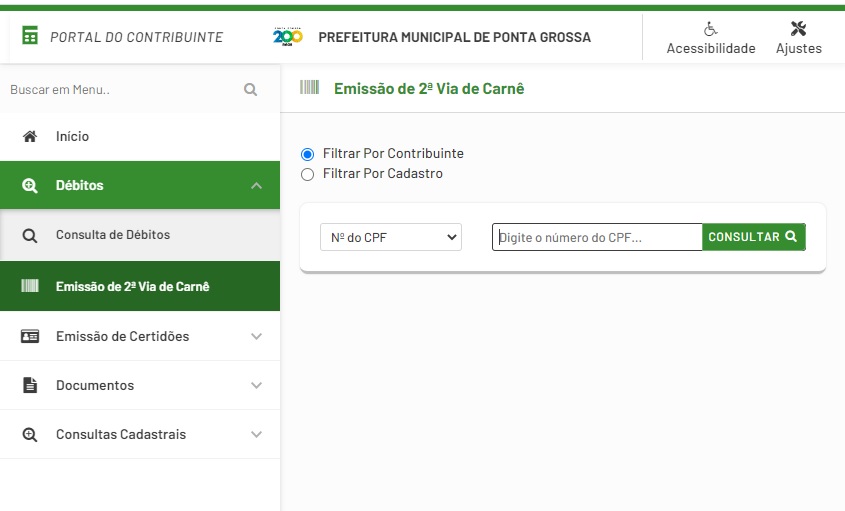Collapse the Débitos menu section
845x511 pixels.
(257, 185)
